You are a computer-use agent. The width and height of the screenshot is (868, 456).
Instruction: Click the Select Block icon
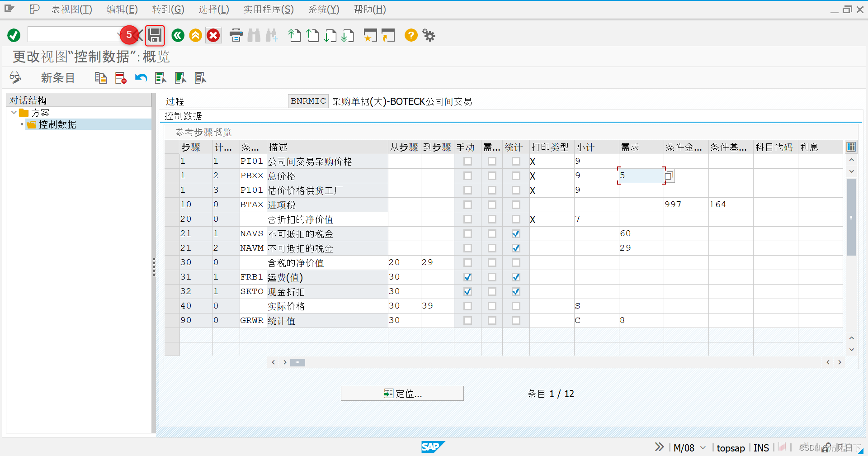click(180, 78)
